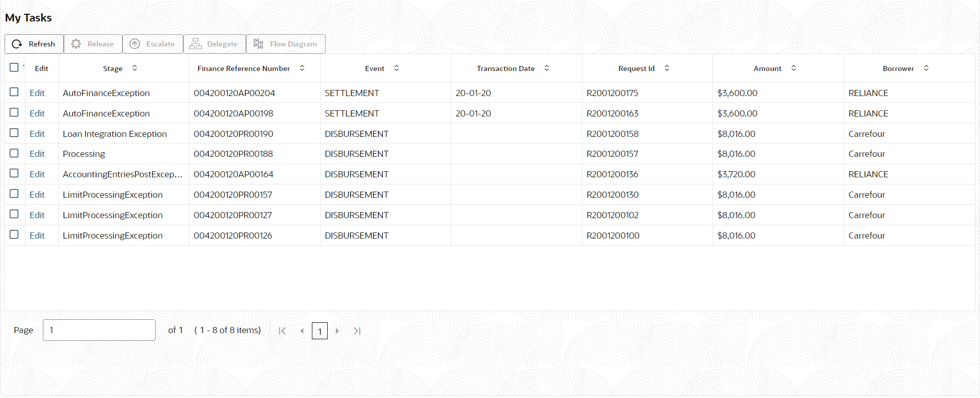Image resolution: width=980 pixels, height=398 pixels.
Task: Check the row for reference 004200120PR00157
Action: click(x=14, y=194)
